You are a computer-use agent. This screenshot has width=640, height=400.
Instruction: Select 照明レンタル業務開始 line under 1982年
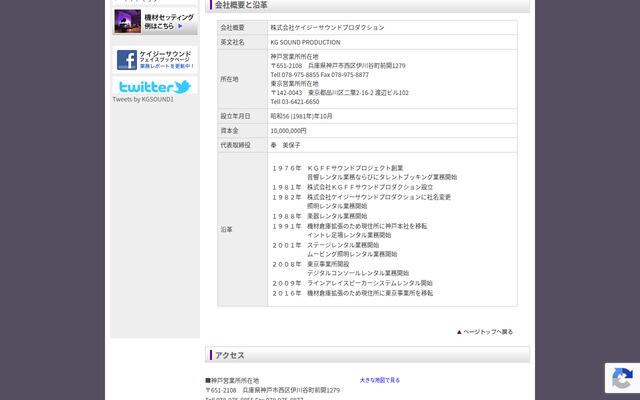[x=337, y=206]
